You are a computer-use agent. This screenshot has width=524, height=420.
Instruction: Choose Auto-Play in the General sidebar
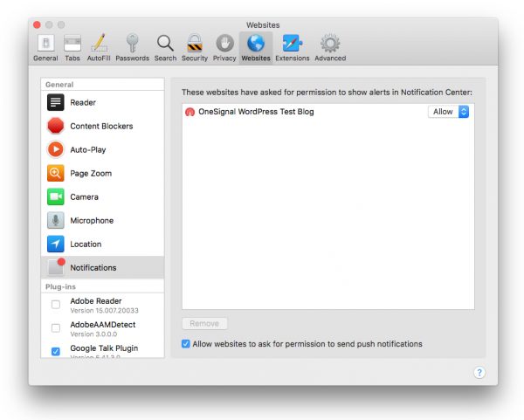(x=87, y=150)
